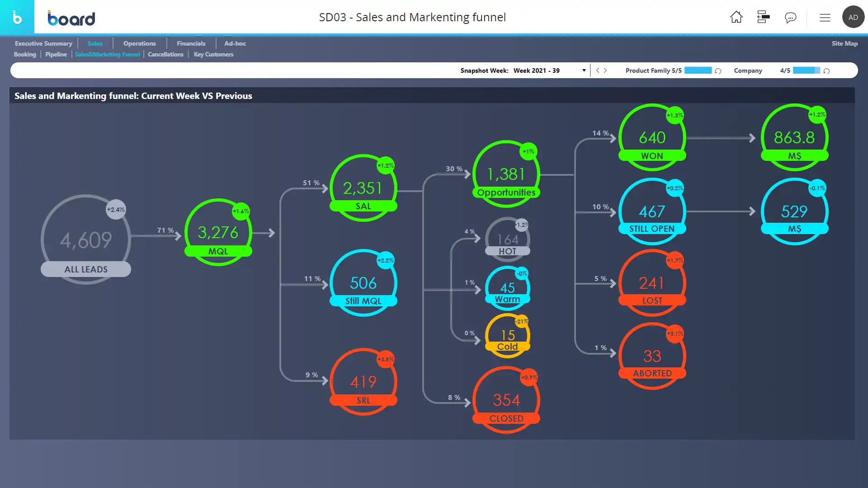Go to previous snapshot week arrow
868x488 pixels.
[x=598, y=70]
